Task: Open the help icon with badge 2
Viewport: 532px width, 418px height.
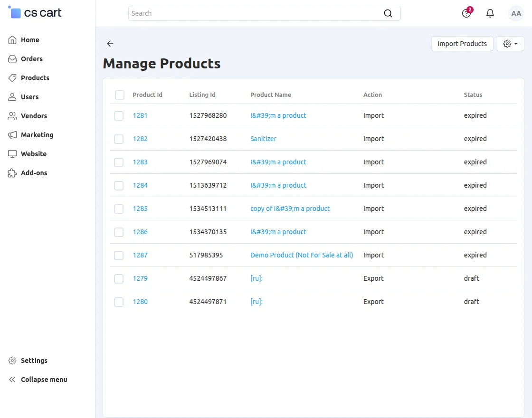Action: [466, 13]
